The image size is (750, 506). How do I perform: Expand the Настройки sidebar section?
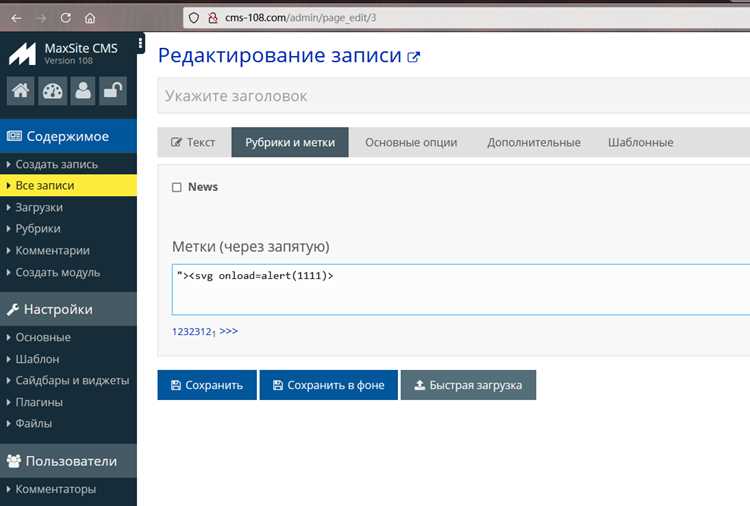pos(68,309)
